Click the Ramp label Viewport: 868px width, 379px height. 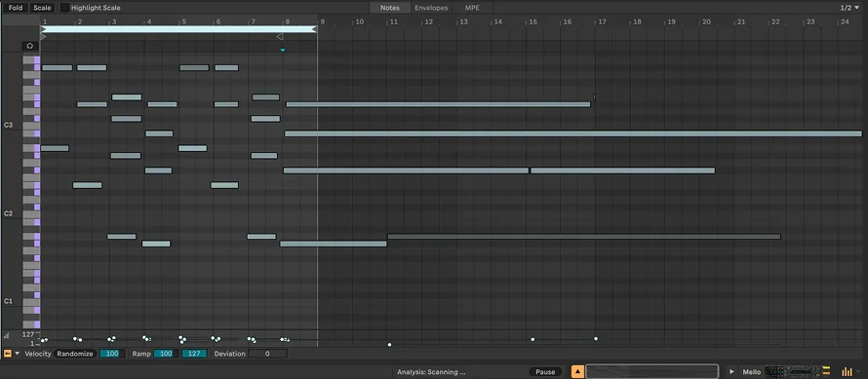click(140, 354)
